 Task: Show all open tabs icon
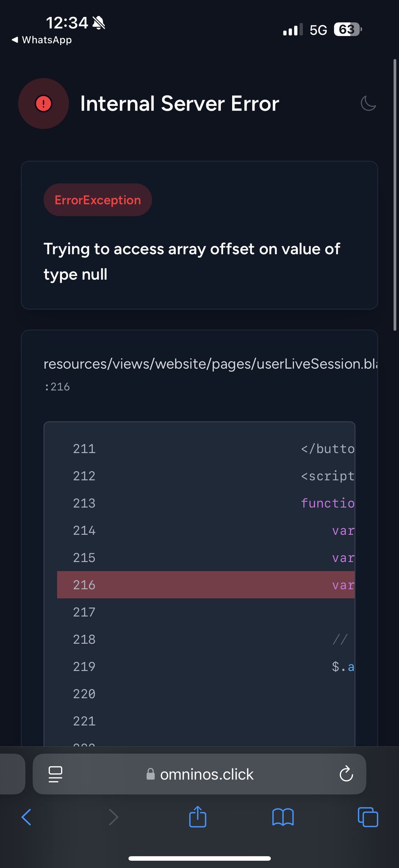(368, 817)
